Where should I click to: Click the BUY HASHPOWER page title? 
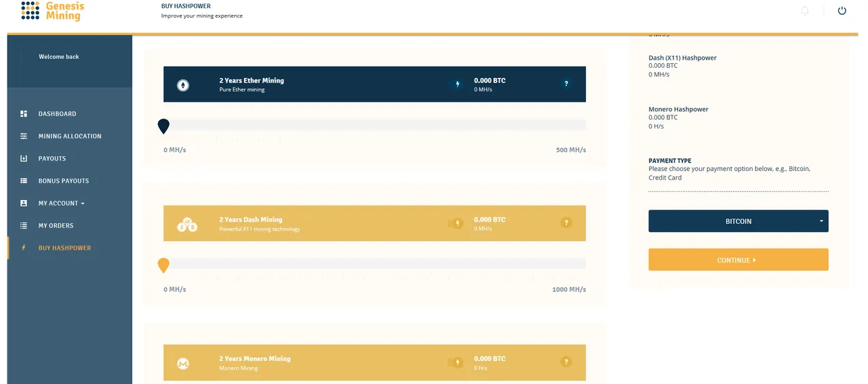[x=186, y=6]
